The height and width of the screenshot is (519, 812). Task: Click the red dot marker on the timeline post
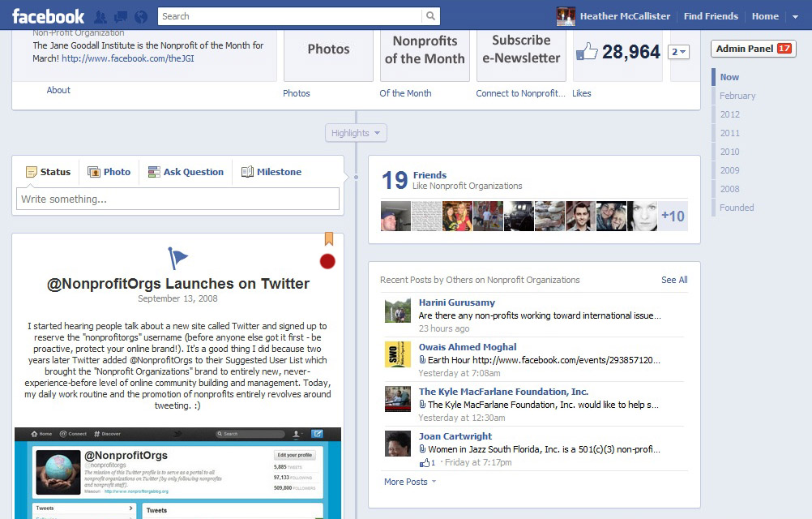click(327, 261)
